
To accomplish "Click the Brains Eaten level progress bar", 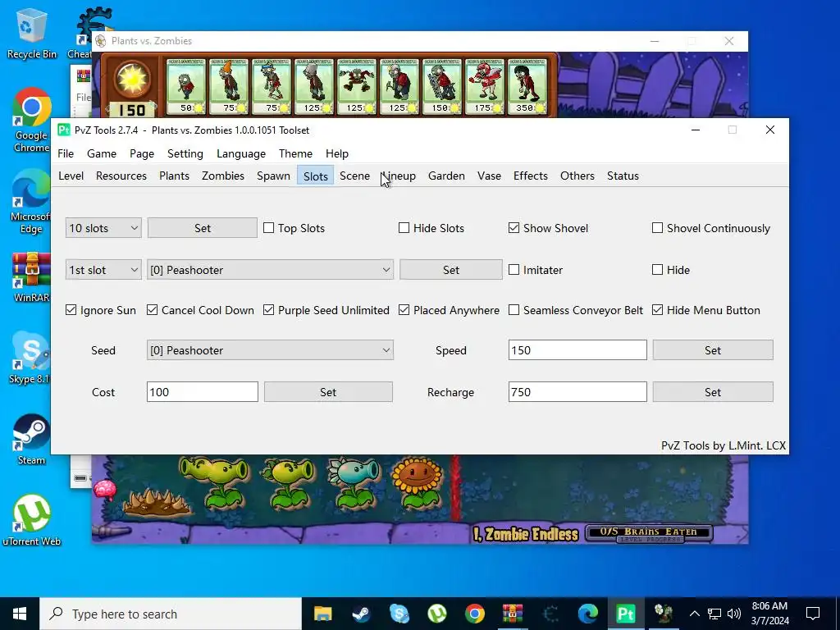I will tap(649, 533).
